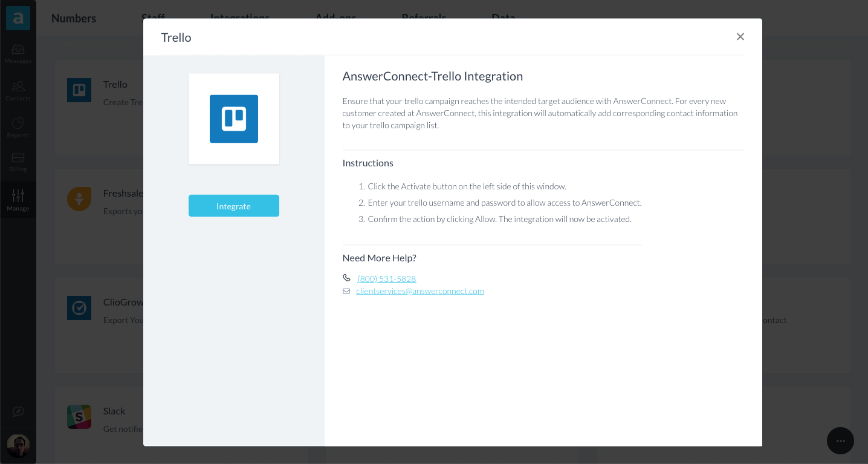Switch to the Numbers tab

pos(74,18)
